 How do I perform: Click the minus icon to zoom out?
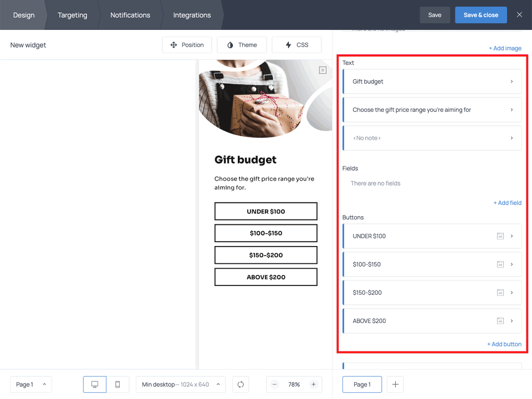click(274, 384)
